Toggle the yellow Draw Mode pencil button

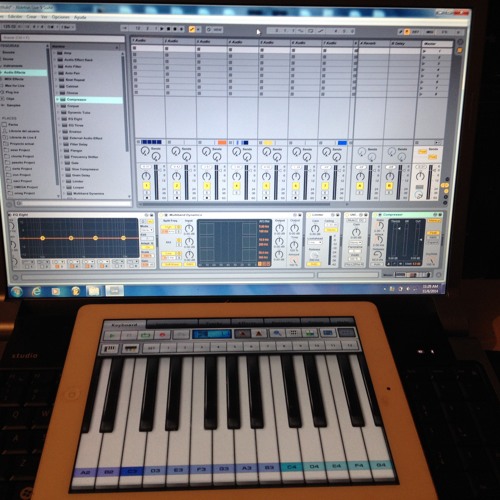pyautogui.click(x=192, y=29)
